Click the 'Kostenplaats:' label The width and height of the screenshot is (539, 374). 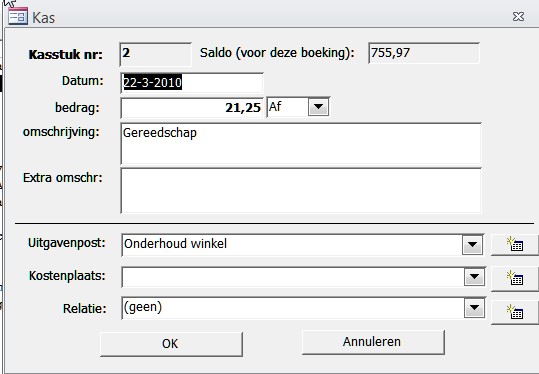(67, 276)
